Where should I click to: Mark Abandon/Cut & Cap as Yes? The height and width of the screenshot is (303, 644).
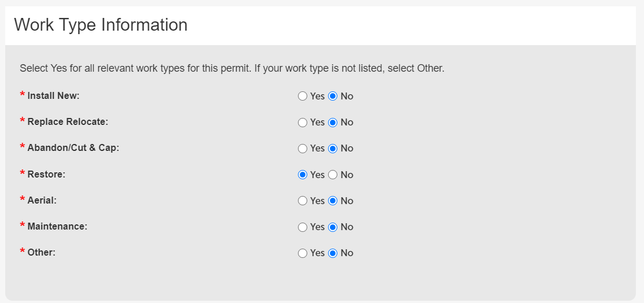303,149
